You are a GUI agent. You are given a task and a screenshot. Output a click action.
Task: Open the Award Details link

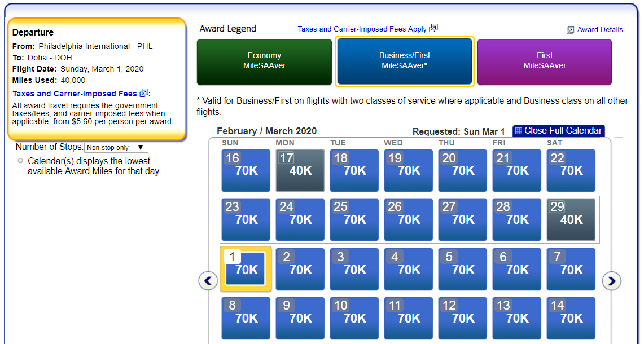600,30
